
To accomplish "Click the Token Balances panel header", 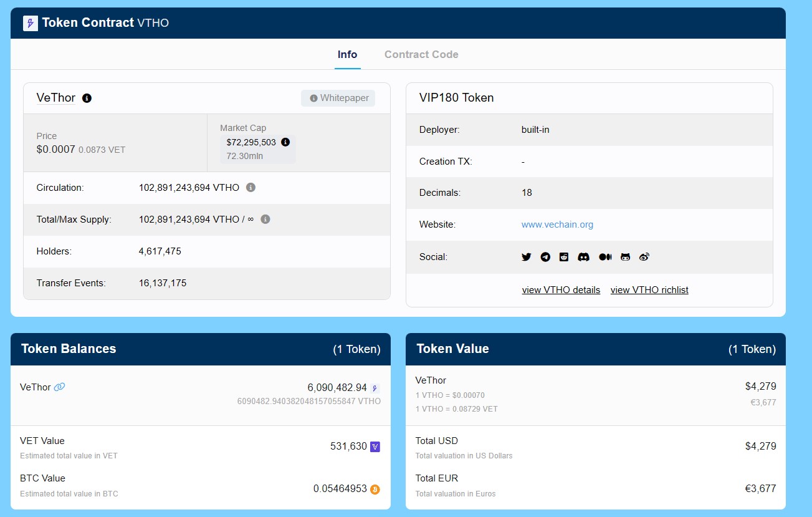I will coord(201,349).
